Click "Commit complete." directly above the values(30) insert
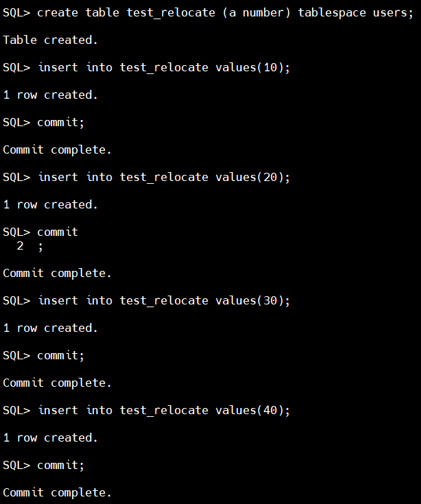 point(57,273)
